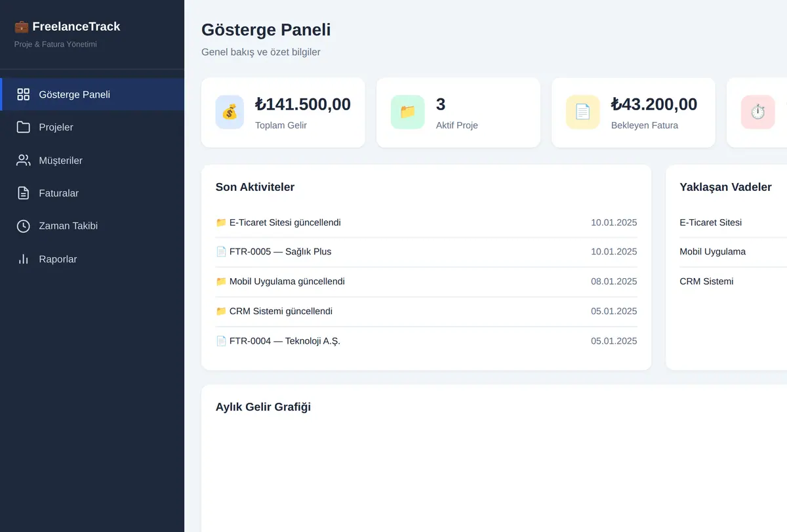This screenshot has height=532, width=787.
Task: Click the Zaman Takibi clock icon
Action: tap(24, 226)
